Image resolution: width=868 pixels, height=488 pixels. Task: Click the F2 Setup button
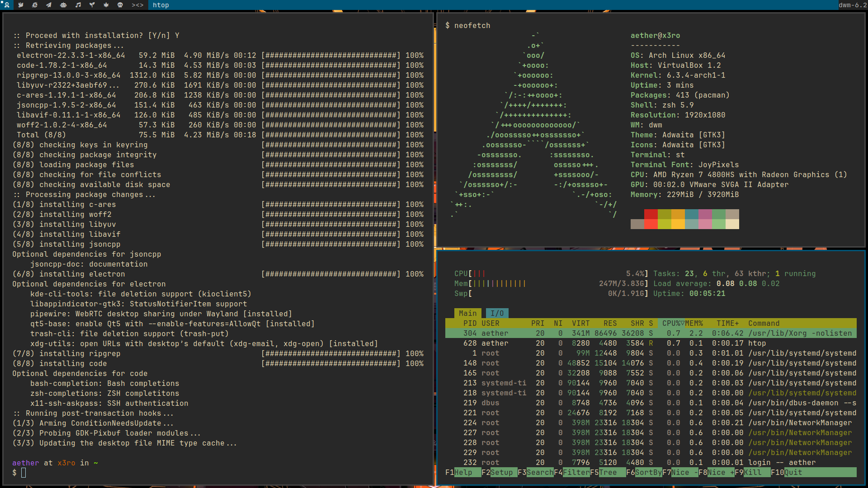(501, 472)
